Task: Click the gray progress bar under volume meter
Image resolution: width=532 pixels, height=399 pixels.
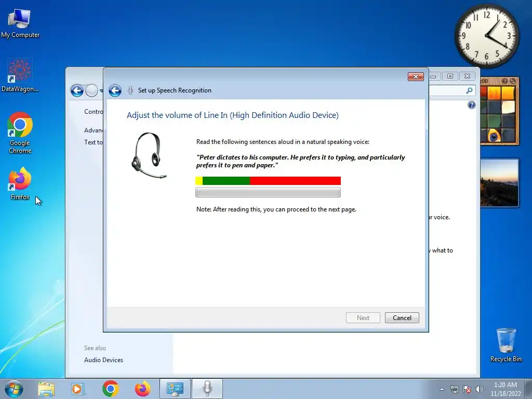Action: click(x=268, y=192)
